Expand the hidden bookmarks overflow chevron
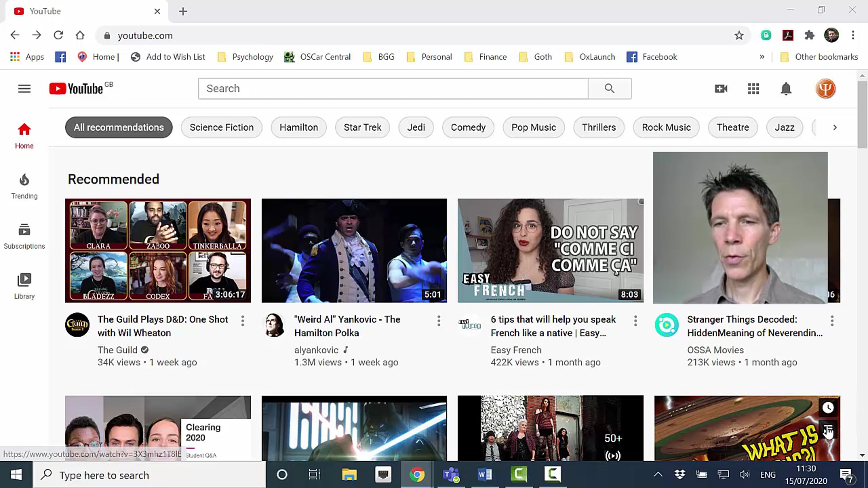This screenshot has width=868, height=488. point(762,57)
